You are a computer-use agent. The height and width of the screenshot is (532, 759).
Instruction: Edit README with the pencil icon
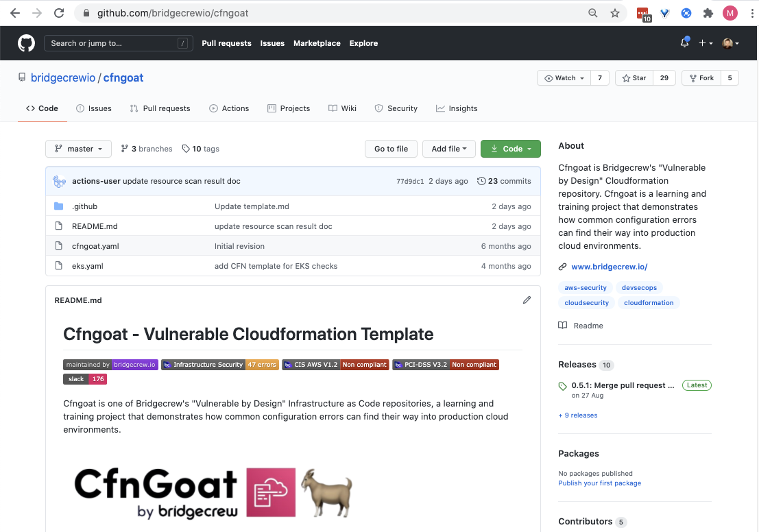527,300
